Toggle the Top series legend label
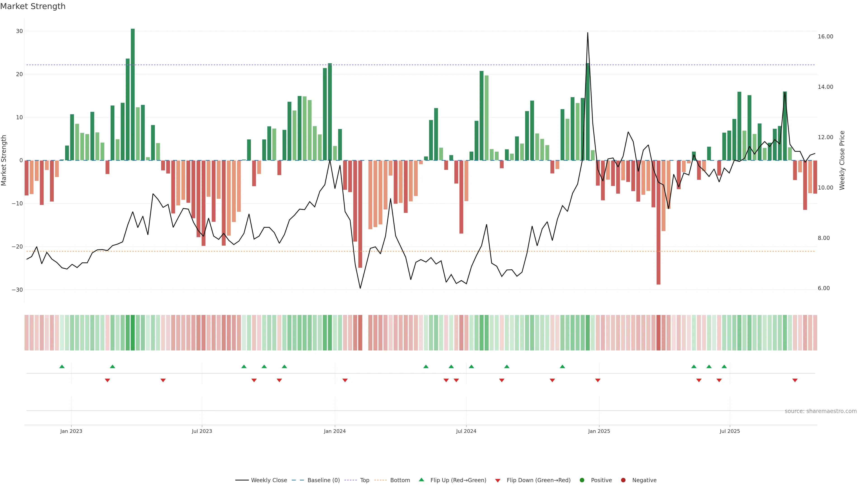 coord(365,480)
